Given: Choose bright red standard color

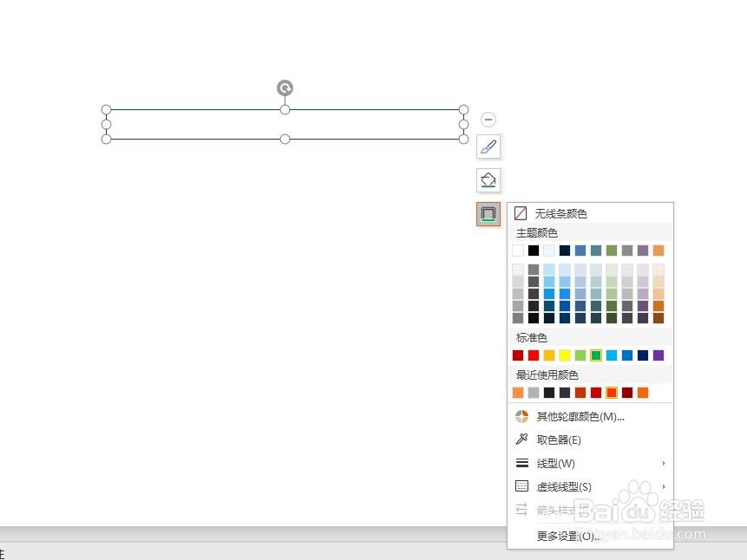Looking at the screenshot, I should (534, 355).
